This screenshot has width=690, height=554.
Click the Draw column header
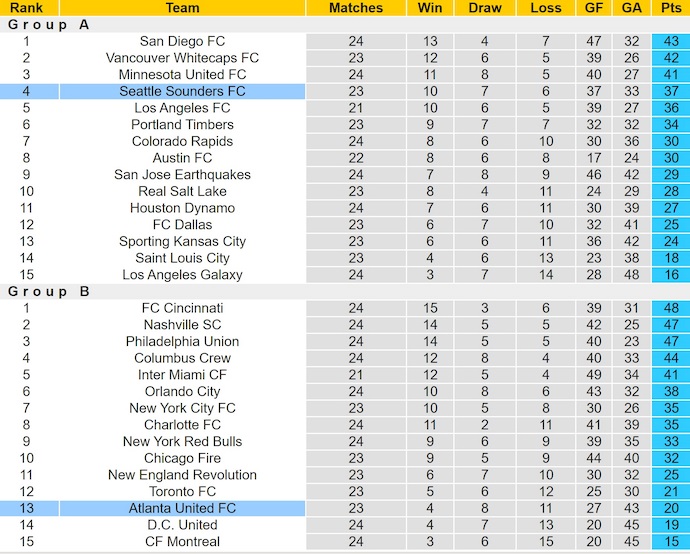click(485, 8)
